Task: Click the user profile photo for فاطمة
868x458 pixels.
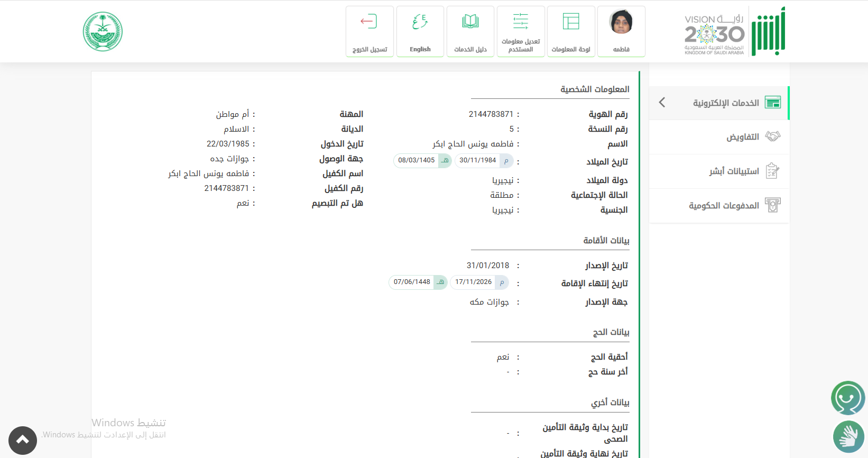Action: (x=621, y=22)
